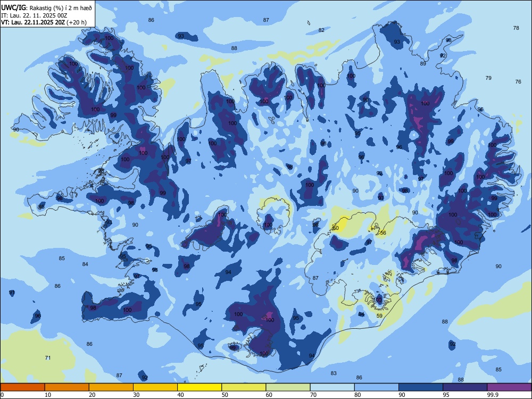Click the '83' humidity value on the map
The height and width of the screenshot is (399, 532).
click(x=334, y=373)
